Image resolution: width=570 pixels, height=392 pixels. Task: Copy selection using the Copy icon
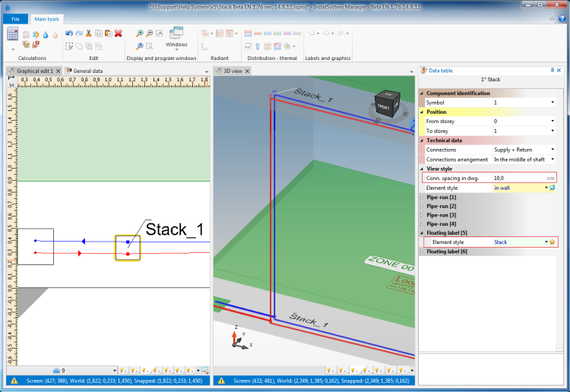99,33
